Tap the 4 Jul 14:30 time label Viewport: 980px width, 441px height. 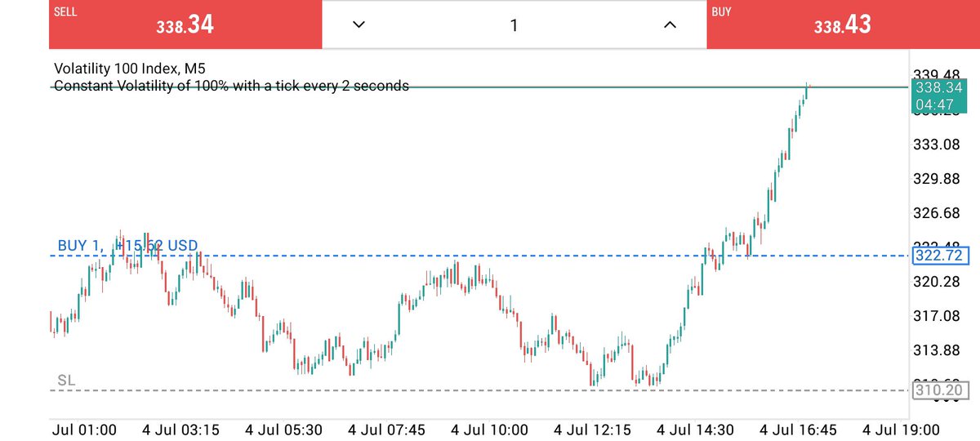[x=696, y=430]
